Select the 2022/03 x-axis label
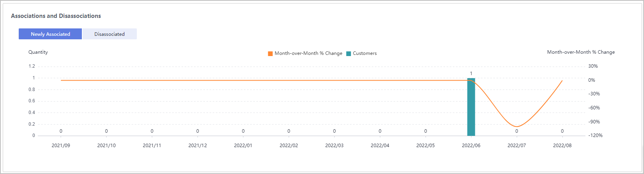Viewport: 644px width, 174px height. [x=334, y=146]
